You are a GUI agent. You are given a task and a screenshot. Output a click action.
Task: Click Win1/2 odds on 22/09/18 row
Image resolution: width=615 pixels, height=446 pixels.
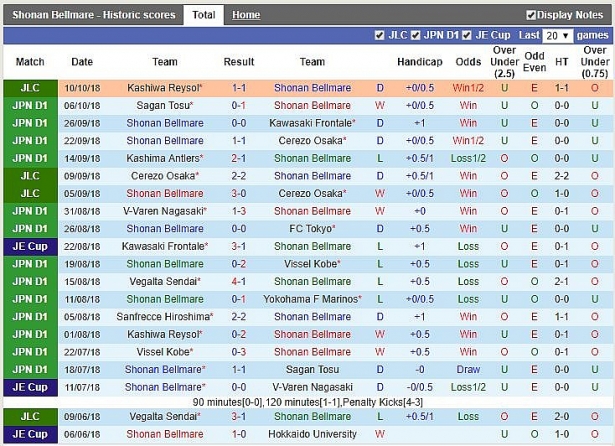[468, 140]
